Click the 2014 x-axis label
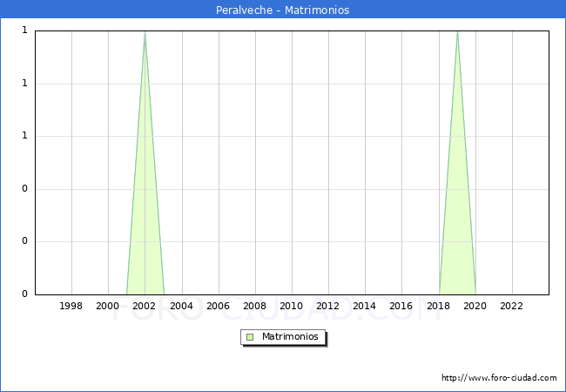The width and height of the screenshot is (566, 392). coord(364,306)
